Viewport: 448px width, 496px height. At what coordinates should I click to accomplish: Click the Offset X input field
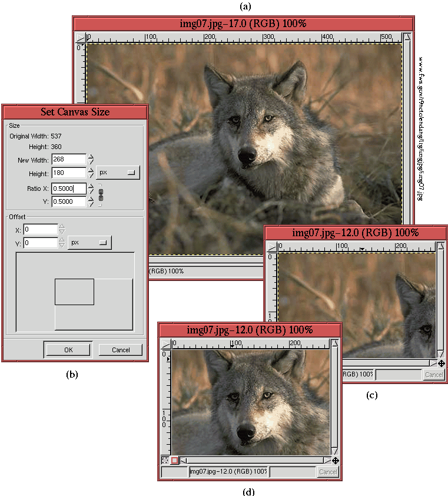[40, 229]
